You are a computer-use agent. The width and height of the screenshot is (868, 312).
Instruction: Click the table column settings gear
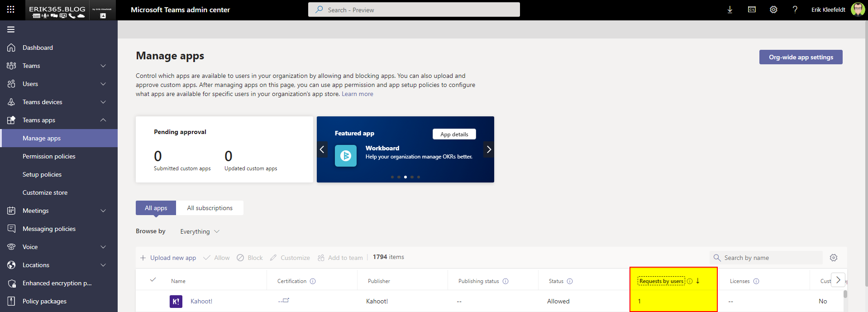click(834, 258)
